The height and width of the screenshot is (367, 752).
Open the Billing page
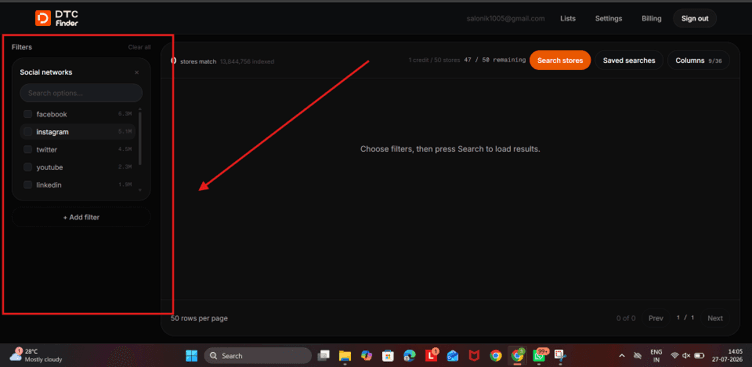651,19
